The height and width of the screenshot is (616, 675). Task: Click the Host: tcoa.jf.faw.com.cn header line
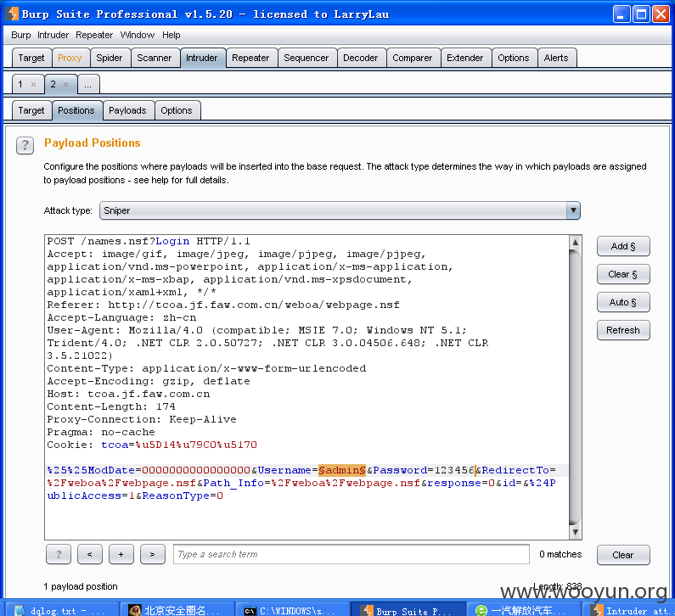(128, 394)
